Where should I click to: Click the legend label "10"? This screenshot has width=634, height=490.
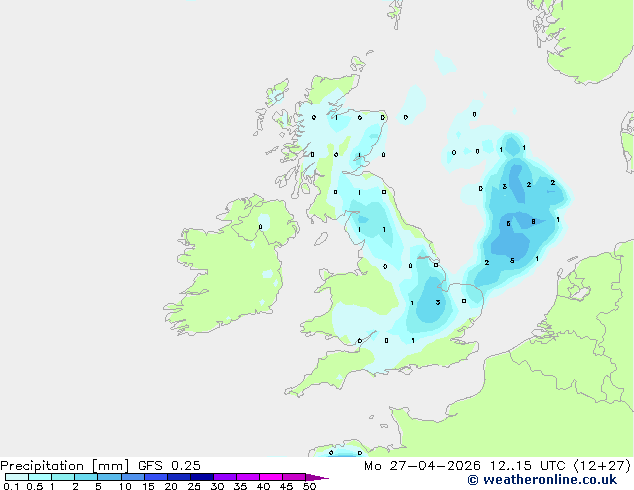125,486
